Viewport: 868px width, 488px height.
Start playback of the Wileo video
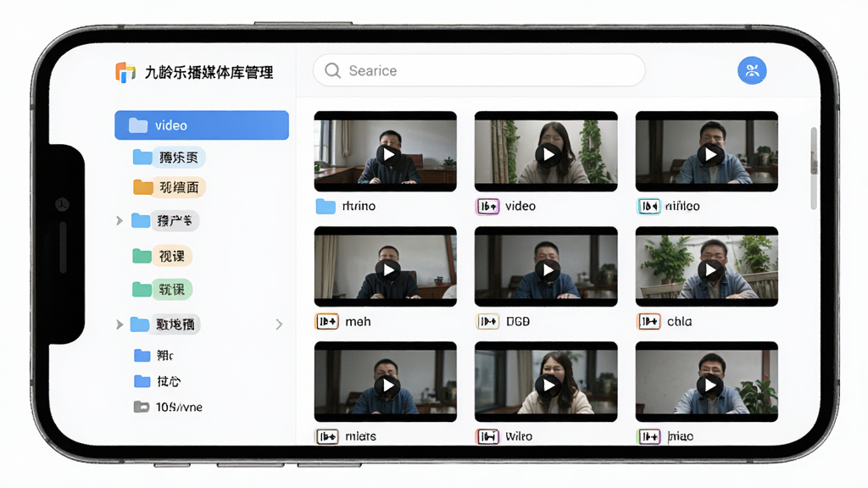pos(547,385)
